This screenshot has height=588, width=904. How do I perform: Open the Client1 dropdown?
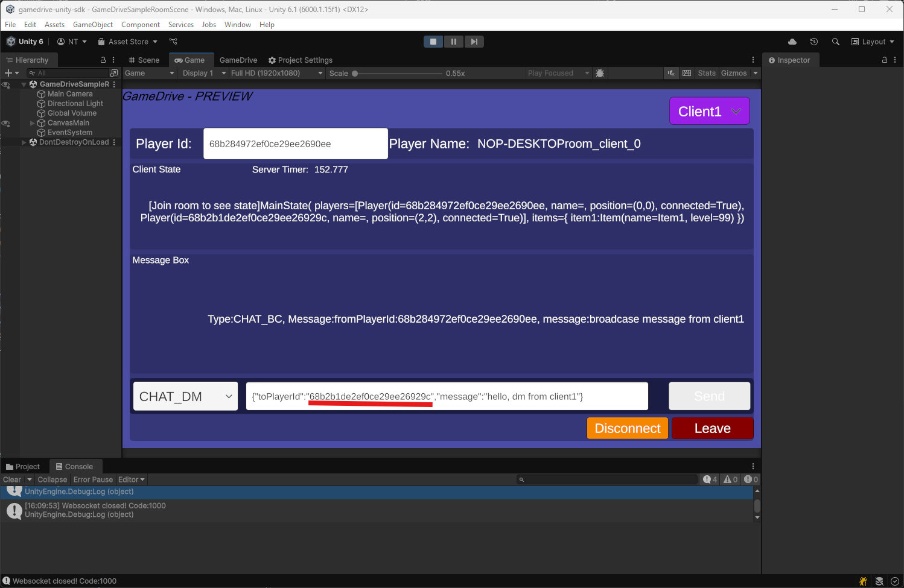tap(709, 111)
